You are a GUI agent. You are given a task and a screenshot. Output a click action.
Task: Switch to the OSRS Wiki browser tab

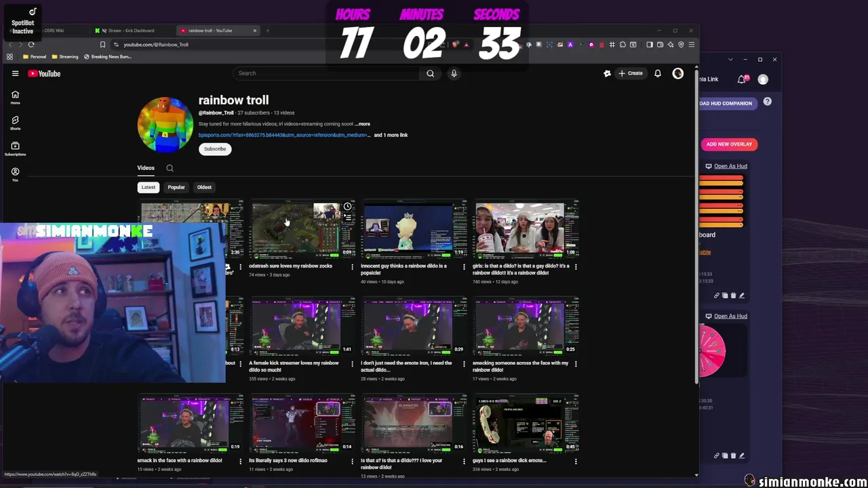point(54,30)
